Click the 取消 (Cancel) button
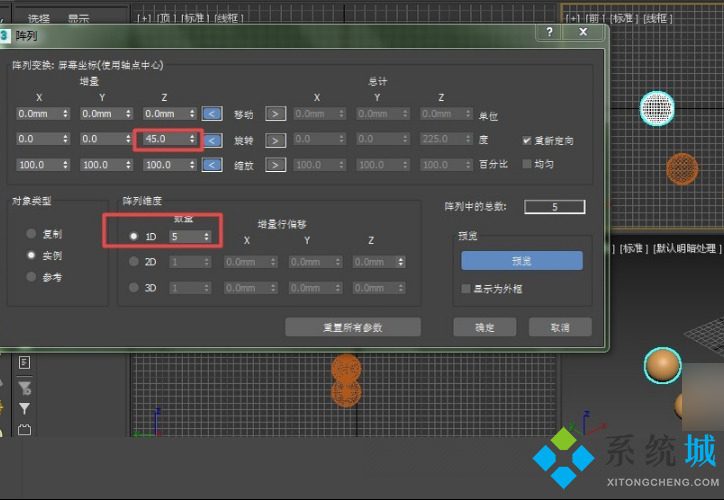Image resolution: width=724 pixels, height=500 pixels. point(560,327)
